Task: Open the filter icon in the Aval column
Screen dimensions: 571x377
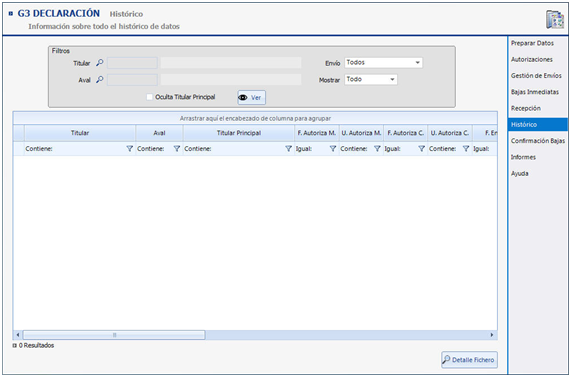Action: (177, 149)
